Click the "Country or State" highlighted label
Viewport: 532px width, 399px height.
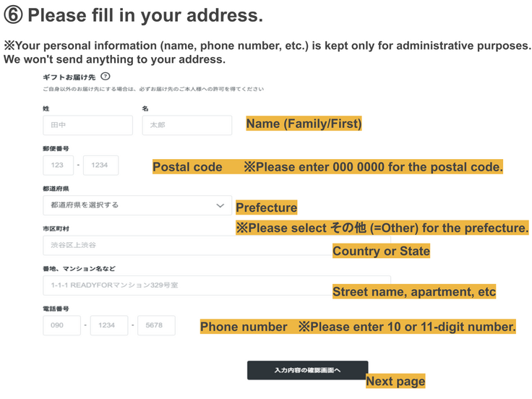pos(381,251)
